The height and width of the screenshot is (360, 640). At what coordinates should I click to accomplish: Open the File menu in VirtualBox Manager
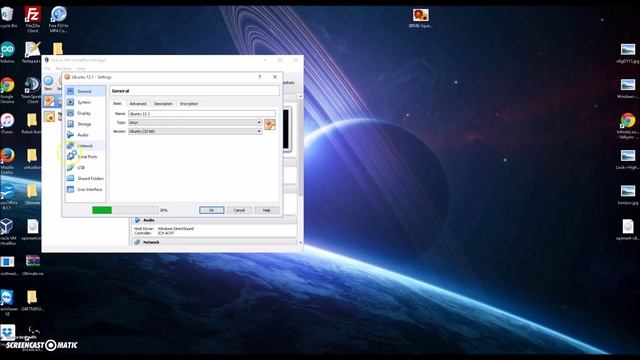(47, 69)
